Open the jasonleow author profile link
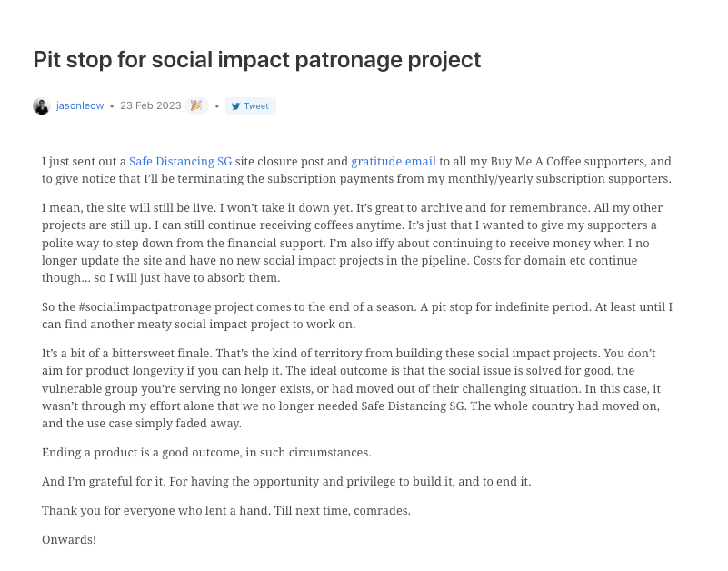The width and height of the screenshot is (728, 571). point(80,106)
